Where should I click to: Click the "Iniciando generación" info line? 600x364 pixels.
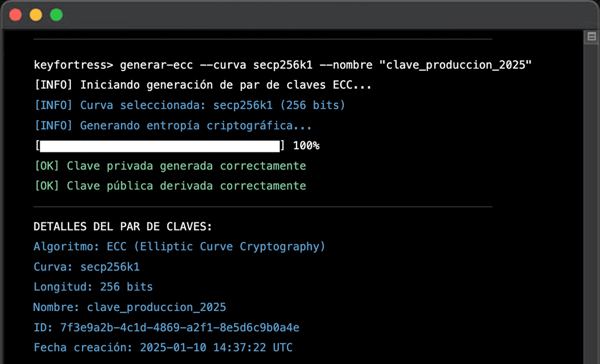(203, 85)
